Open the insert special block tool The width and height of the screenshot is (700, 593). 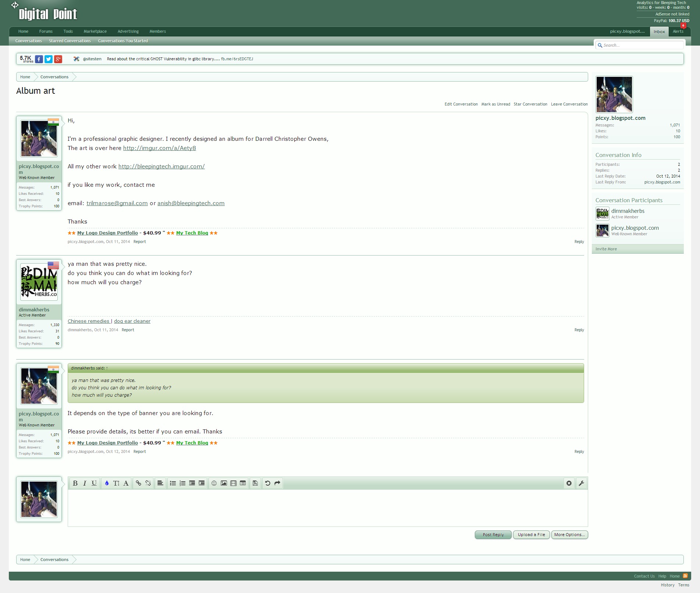click(x=243, y=483)
